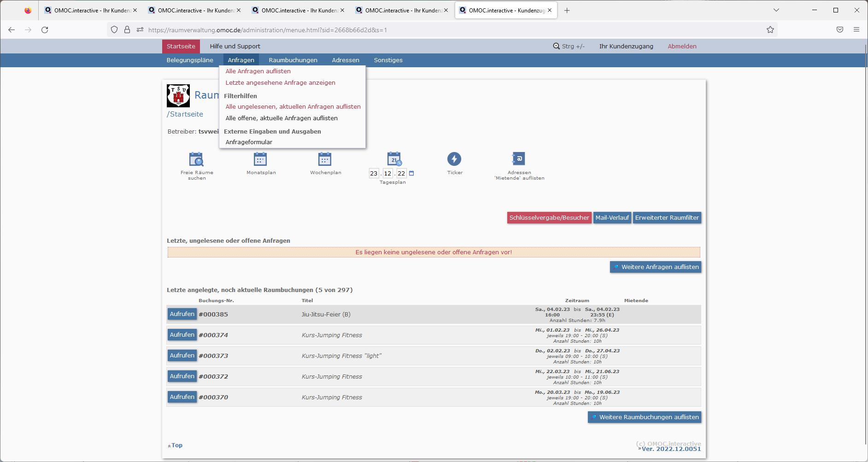Viewport: 868px width, 462px height.
Task: Bookmark this page with the star icon
Action: pos(770,29)
